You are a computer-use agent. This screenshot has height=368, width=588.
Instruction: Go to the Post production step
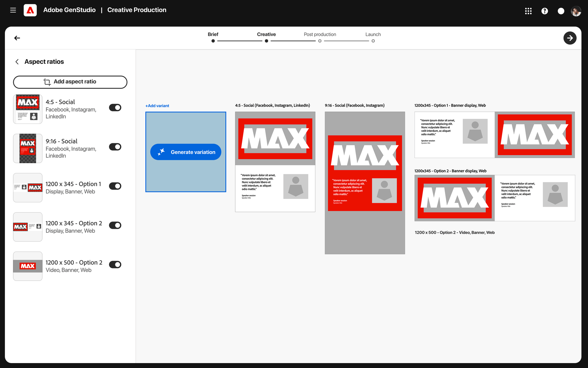[x=320, y=34]
